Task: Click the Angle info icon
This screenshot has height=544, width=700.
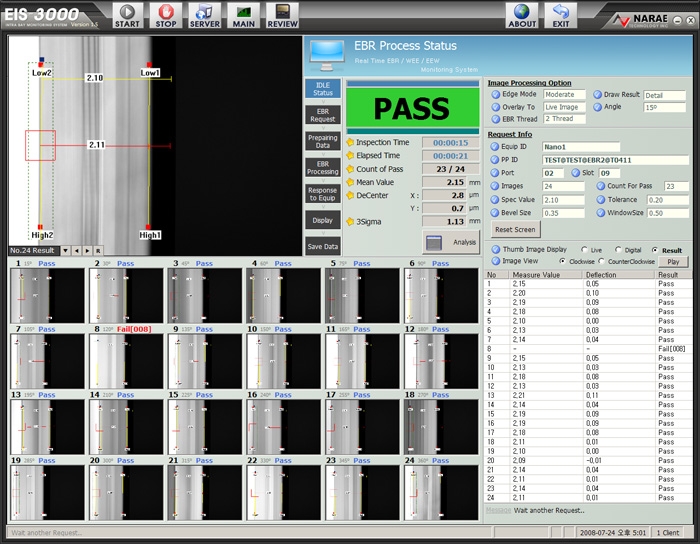Action: point(597,107)
